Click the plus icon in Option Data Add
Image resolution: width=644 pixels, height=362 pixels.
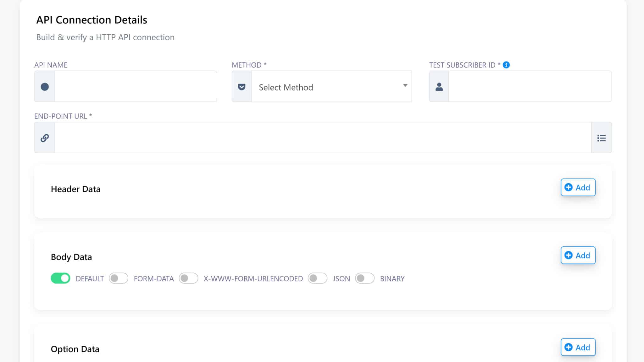click(569, 347)
